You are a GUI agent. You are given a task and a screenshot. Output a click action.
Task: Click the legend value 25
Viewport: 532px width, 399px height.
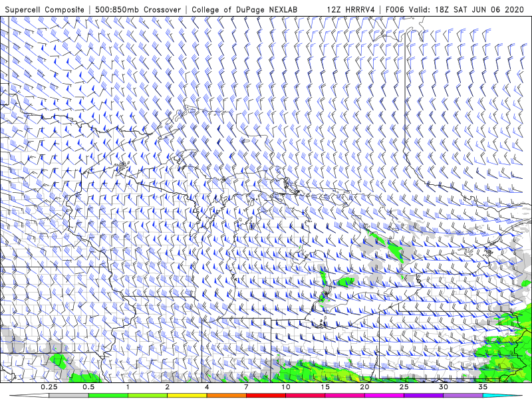[404, 387]
